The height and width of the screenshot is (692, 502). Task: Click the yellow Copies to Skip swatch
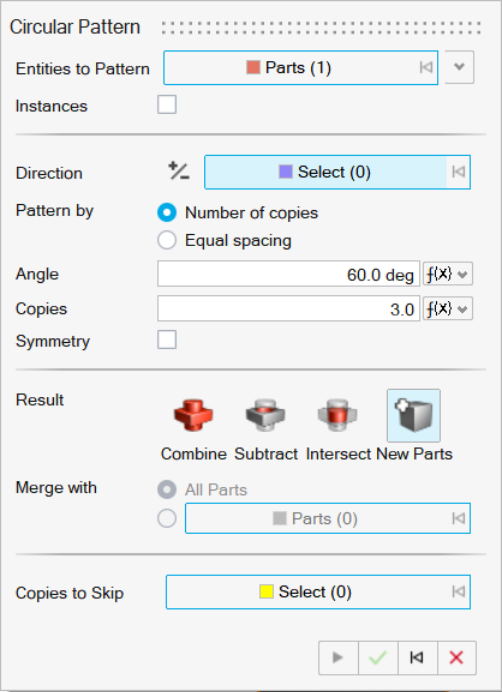266,591
